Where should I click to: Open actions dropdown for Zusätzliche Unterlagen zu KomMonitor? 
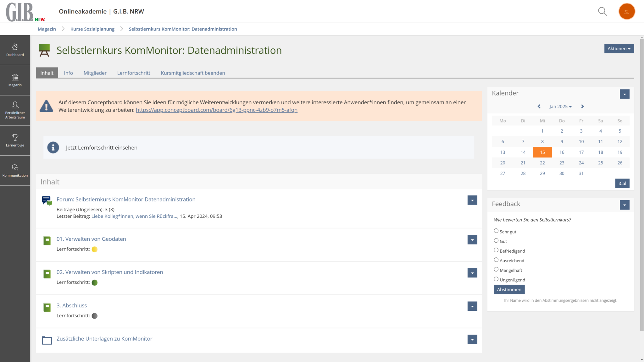coord(472,339)
